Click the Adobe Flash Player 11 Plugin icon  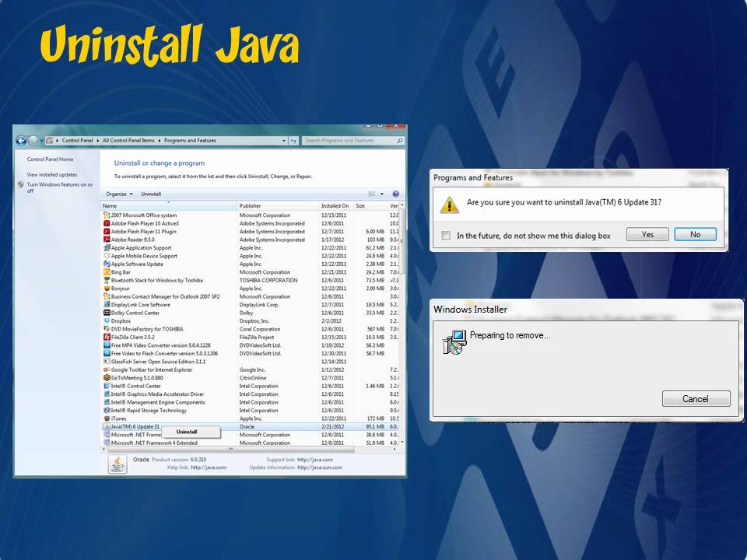click(x=107, y=232)
